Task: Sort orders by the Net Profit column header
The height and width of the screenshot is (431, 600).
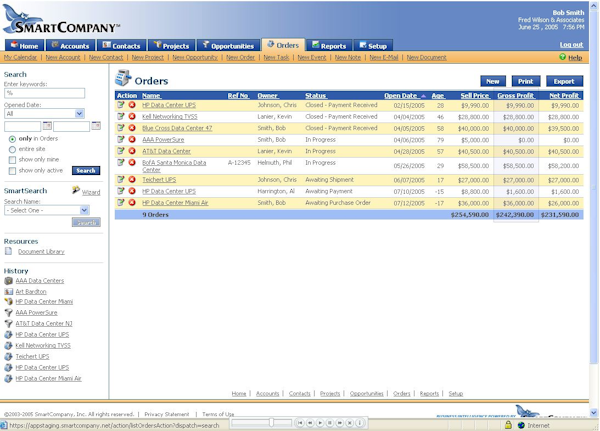Action: (x=564, y=96)
